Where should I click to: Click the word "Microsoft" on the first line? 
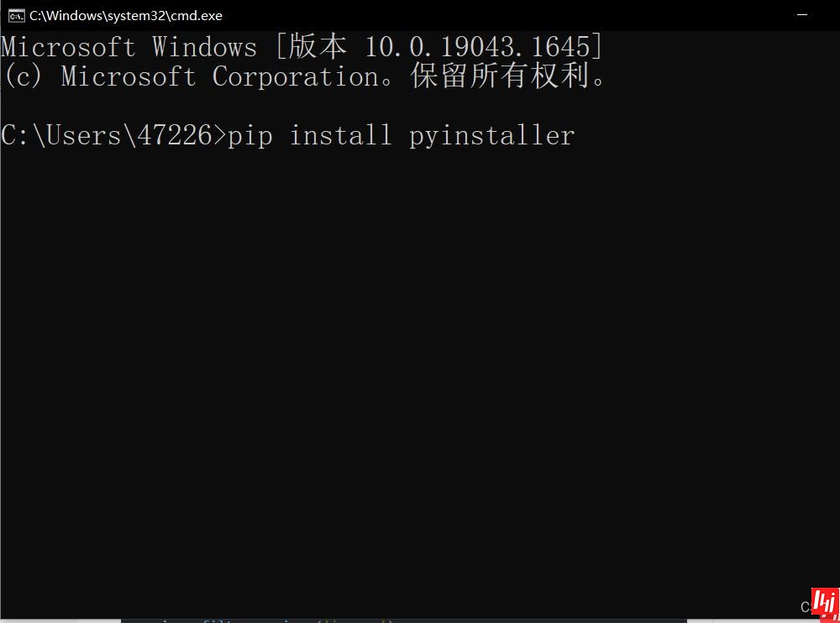click(69, 47)
